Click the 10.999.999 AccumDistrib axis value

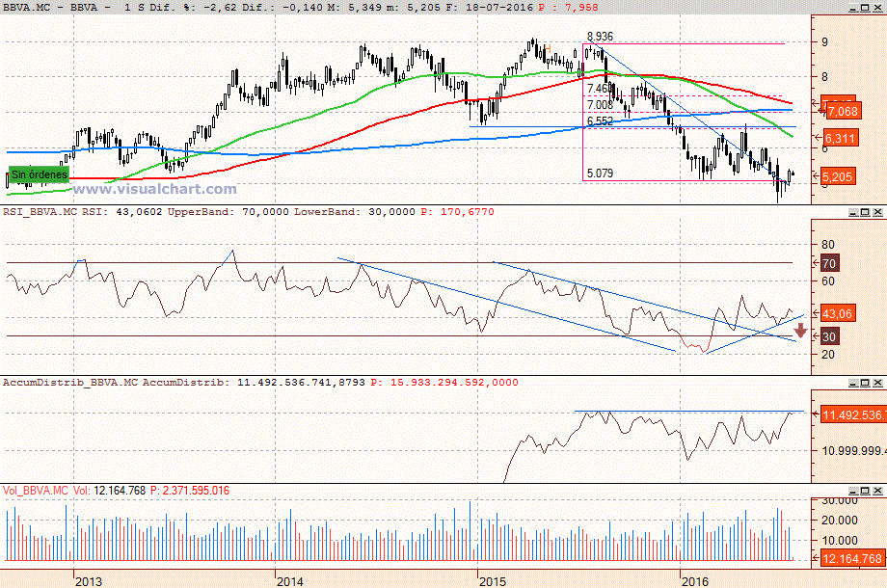853,450
